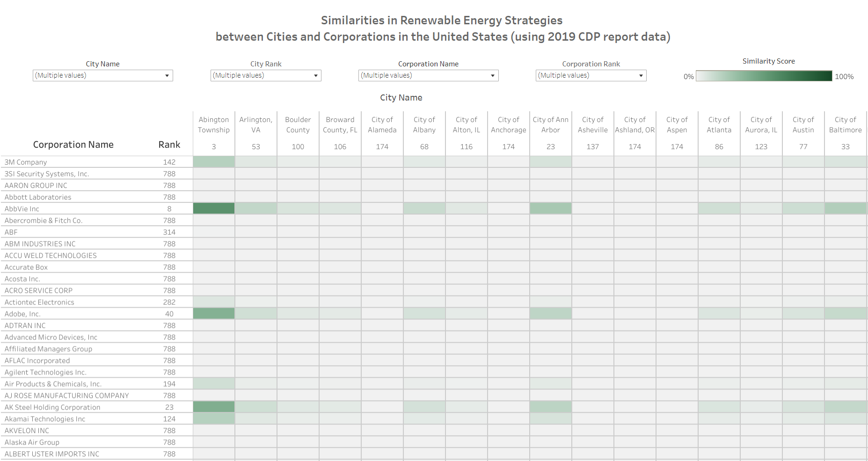
Task: Select the Adobe, Inc. and Abington Township cell
Action: [214, 314]
